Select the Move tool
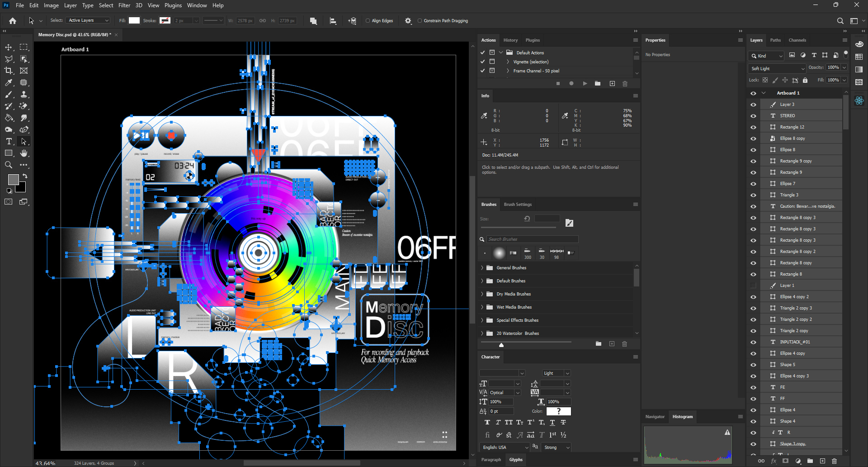The image size is (868, 467). (x=9, y=48)
